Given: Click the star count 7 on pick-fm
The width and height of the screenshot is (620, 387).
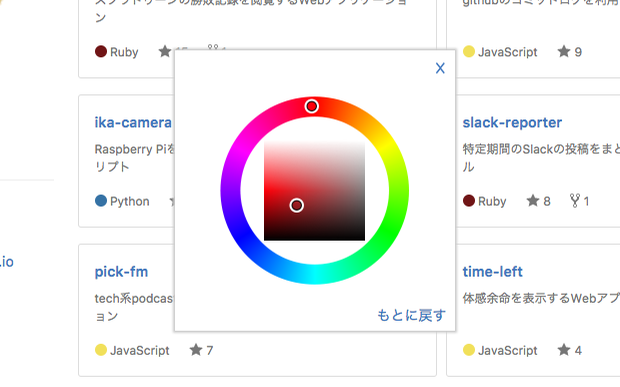Looking at the screenshot, I should coord(210,351).
